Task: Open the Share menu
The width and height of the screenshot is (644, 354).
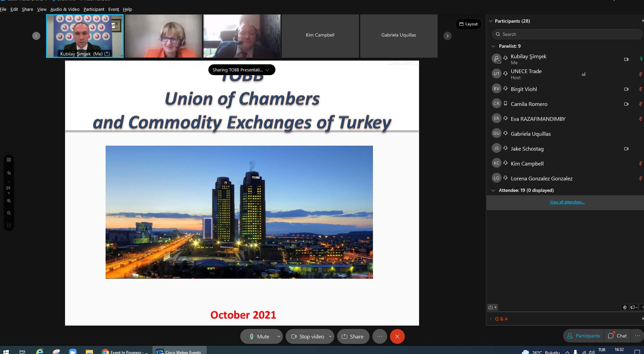Action: [27, 9]
